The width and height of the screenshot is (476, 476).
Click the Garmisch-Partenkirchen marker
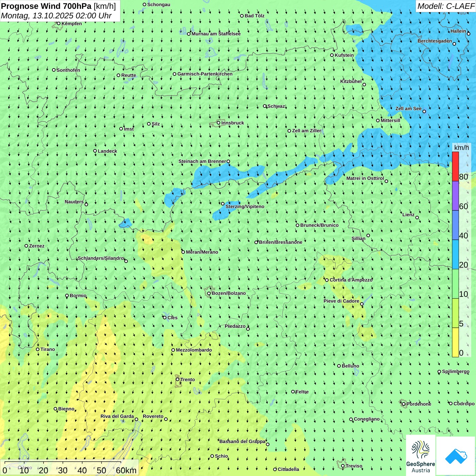click(x=174, y=74)
